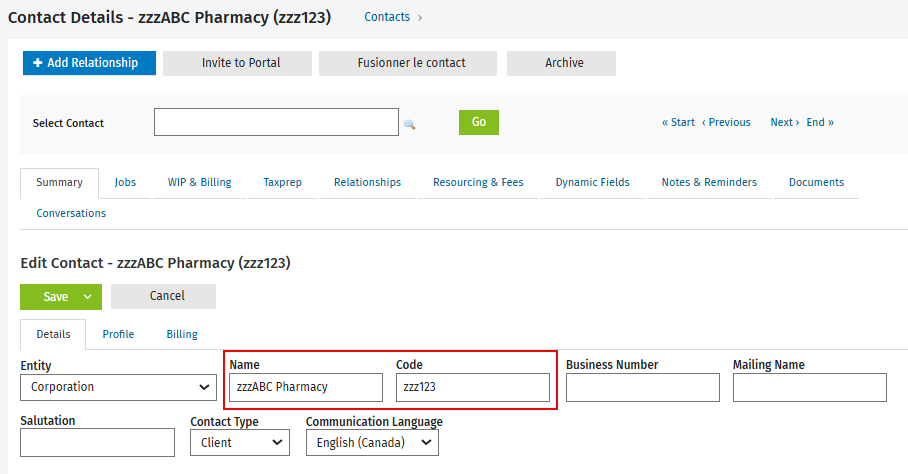
Task: Expand the Communication Language dropdown
Action: (x=372, y=443)
